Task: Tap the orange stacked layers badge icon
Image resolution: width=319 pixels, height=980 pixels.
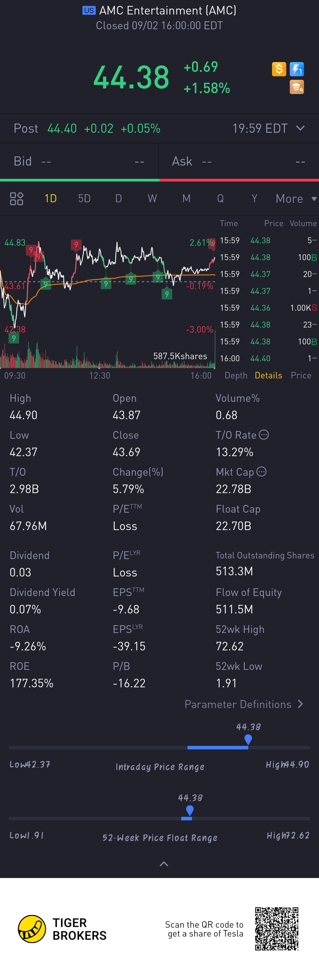Action: tap(297, 87)
